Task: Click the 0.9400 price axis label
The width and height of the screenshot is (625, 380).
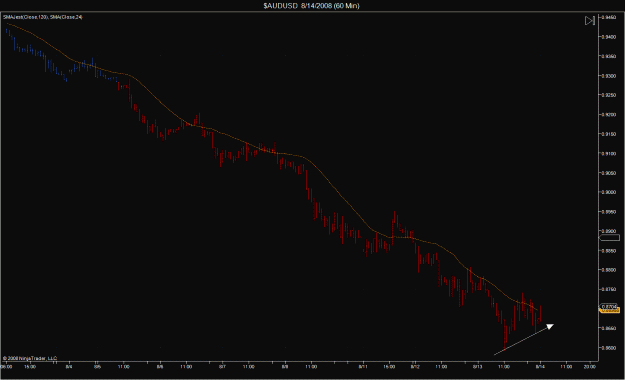Action: click(x=609, y=37)
